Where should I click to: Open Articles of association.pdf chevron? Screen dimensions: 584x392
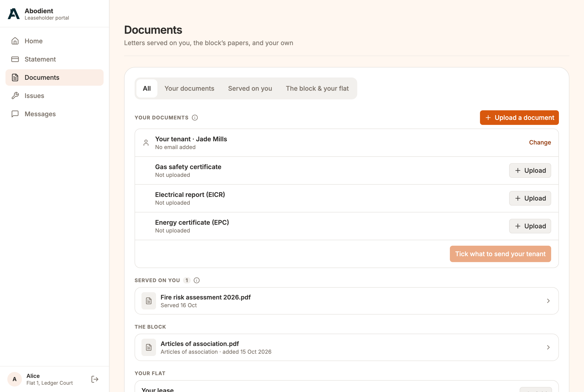pos(548,347)
